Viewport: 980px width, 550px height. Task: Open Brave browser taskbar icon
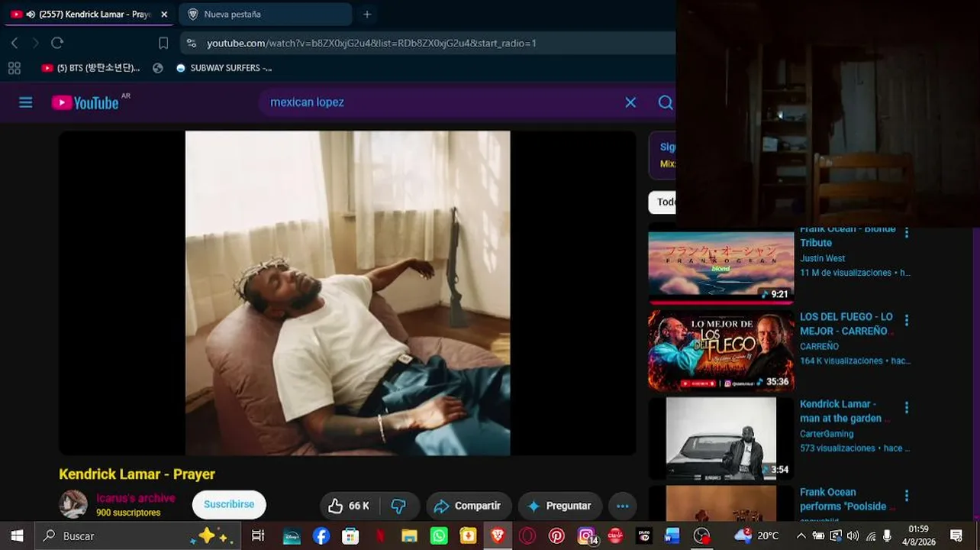click(498, 536)
